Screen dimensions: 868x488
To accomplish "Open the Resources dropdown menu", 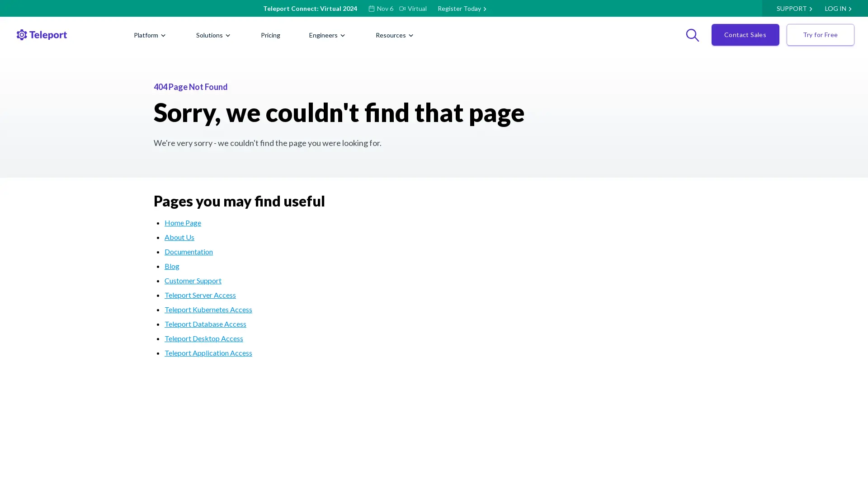I will point(394,35).
